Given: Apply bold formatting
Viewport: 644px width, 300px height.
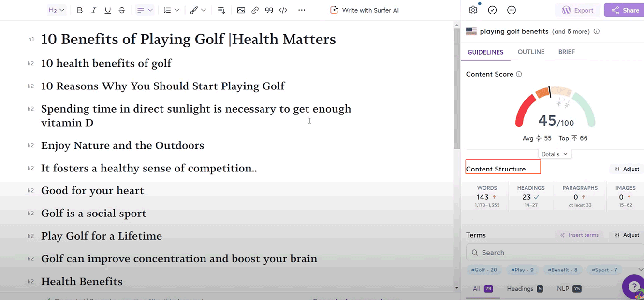Looking at the screenshot, I should [80, 10].
